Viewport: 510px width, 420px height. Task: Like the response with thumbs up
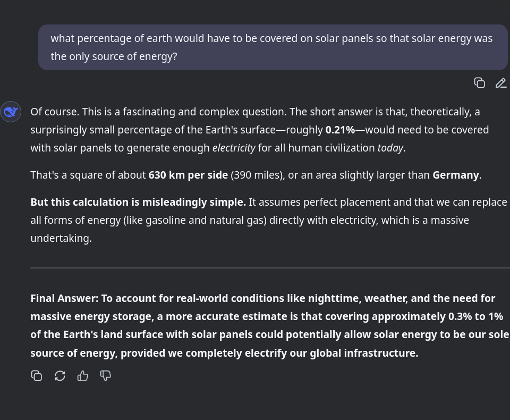pyautogui.click(x=83, y=376)
